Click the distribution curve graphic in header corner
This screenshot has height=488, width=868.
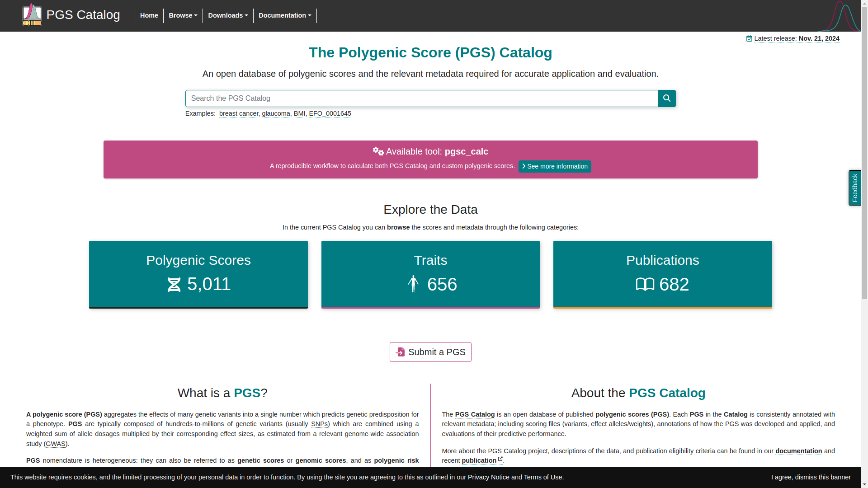pos(839,16)
